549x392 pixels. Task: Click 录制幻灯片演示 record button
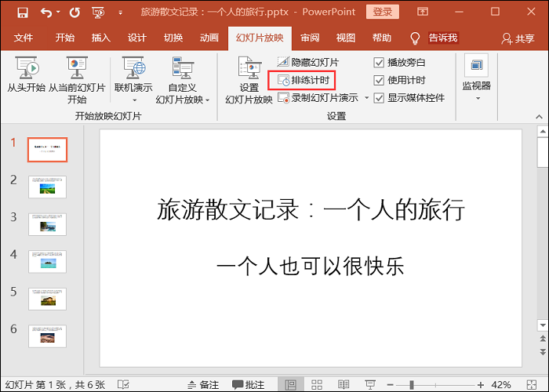pyautogui.click(x=318, y=98)
